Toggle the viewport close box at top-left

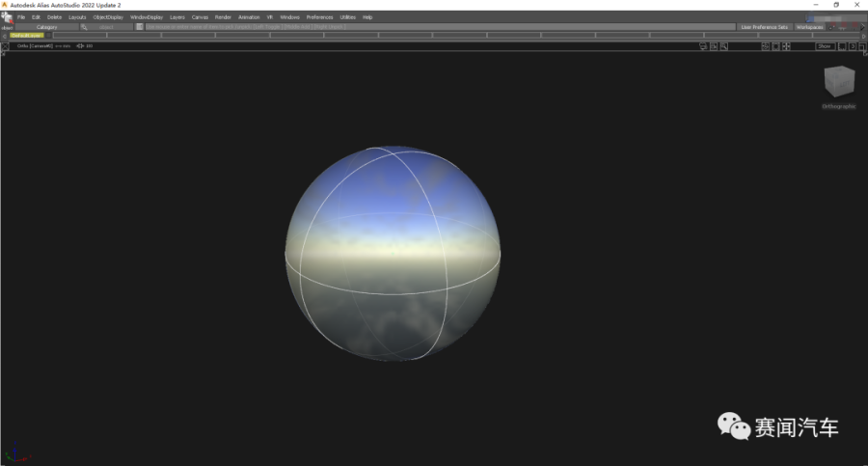(x=6, y=45)
